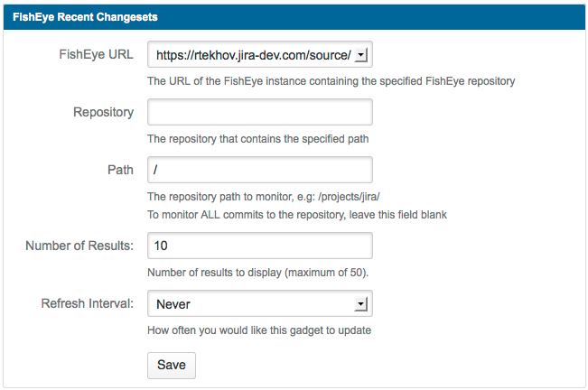Select the Path field label
Viewport: 588px width, 390px height.
pyautogui.click(x=120, y=169)
